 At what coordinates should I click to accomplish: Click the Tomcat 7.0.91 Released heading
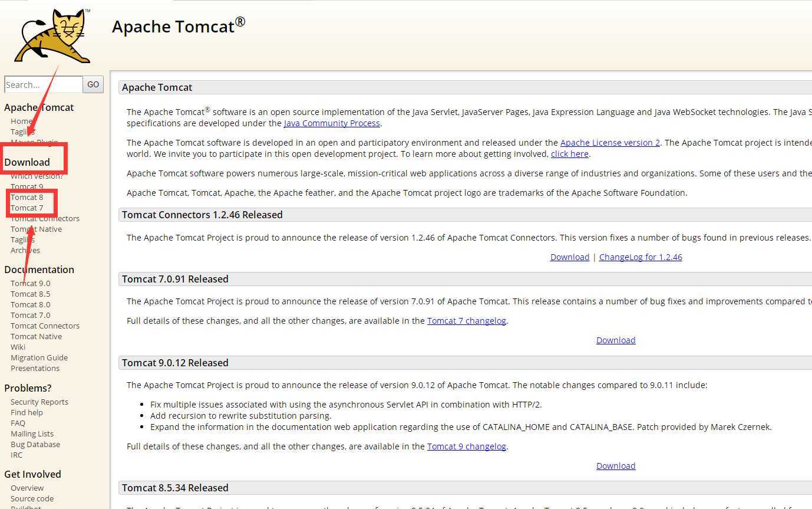(x=175, y=279)
